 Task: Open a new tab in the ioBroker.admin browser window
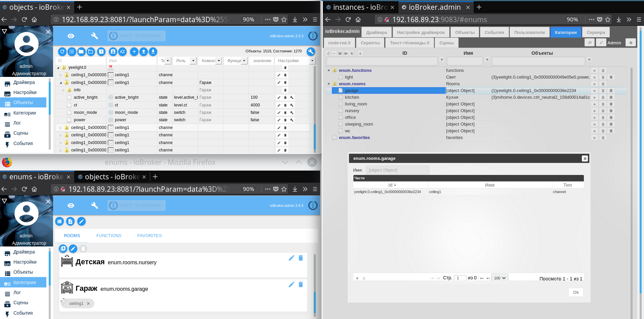[479, 7]
